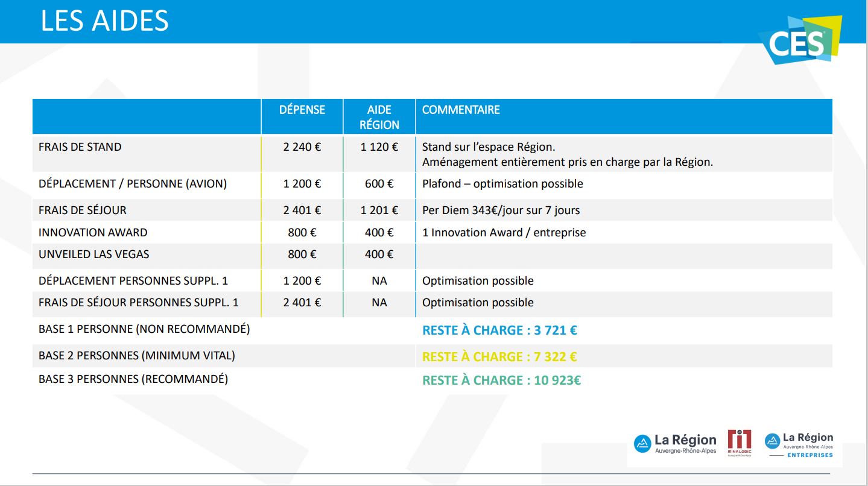Click the 1 120 € region aid cell
The width and height of the screenshot is (868, 486).
point(379,147)
